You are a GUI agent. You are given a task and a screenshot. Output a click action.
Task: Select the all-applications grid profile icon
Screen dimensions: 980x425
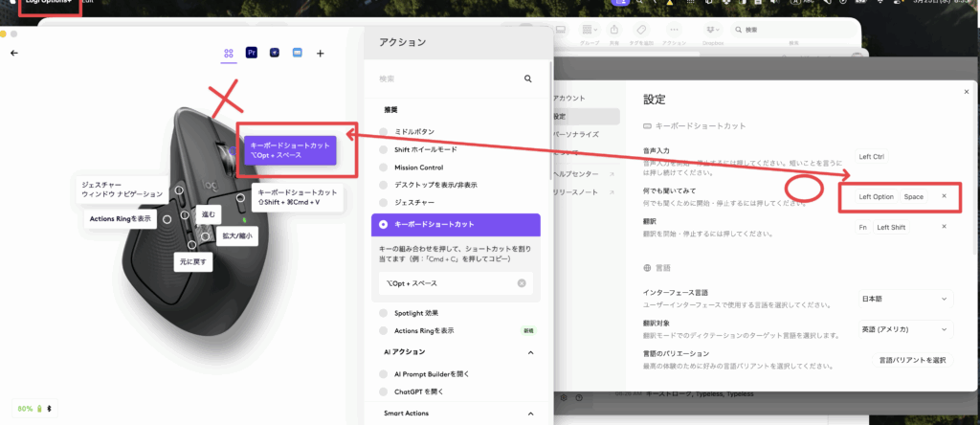point(229,54)
